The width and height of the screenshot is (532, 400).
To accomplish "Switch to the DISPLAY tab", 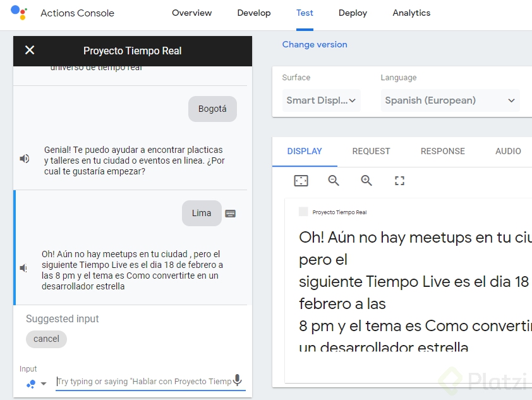I will pyautogui.click(x=305, y=151).
